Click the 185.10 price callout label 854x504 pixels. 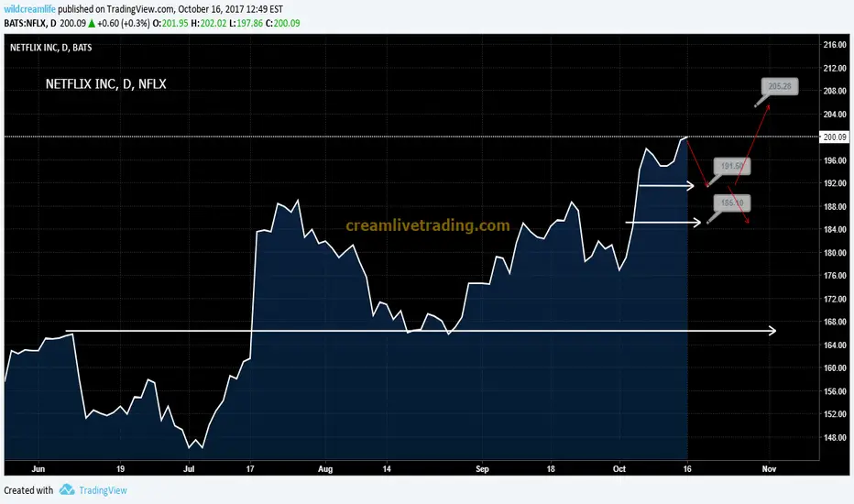click(732, 203)
